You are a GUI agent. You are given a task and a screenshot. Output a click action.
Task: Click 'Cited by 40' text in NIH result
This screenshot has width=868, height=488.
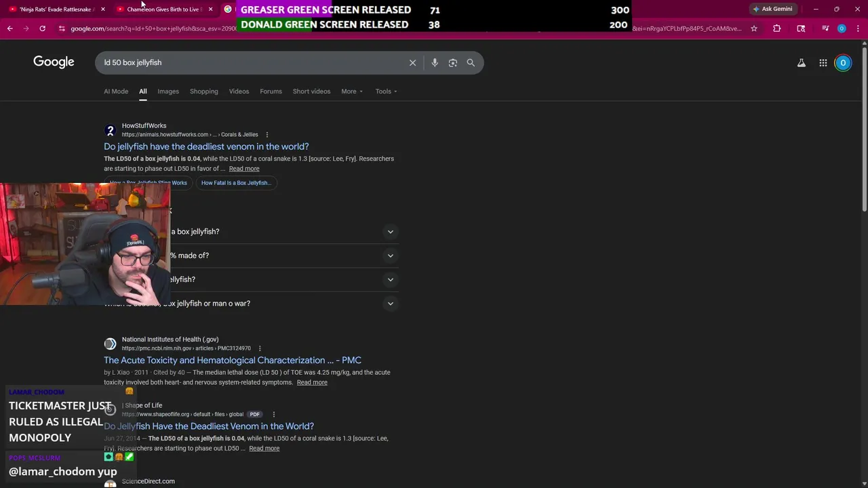tap(170, 372)
